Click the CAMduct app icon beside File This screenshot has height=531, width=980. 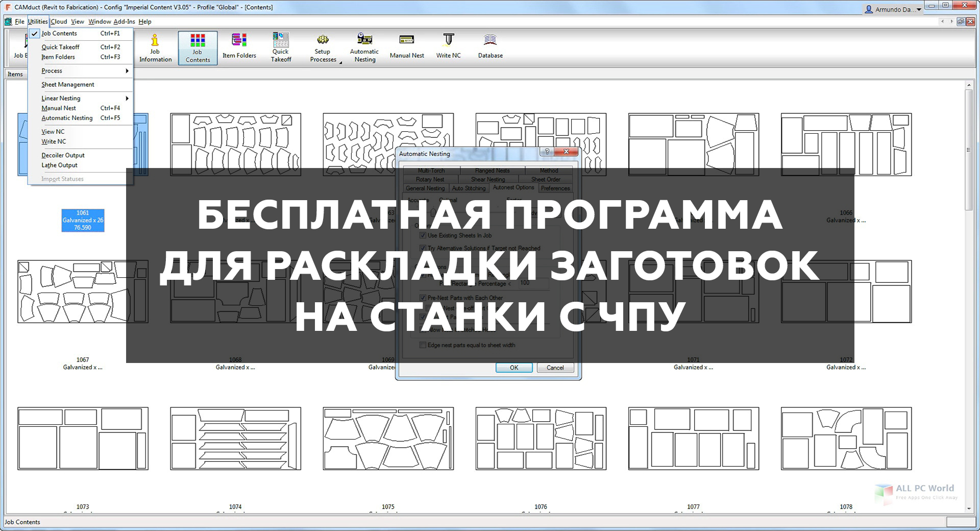click(x=8, y=21)
